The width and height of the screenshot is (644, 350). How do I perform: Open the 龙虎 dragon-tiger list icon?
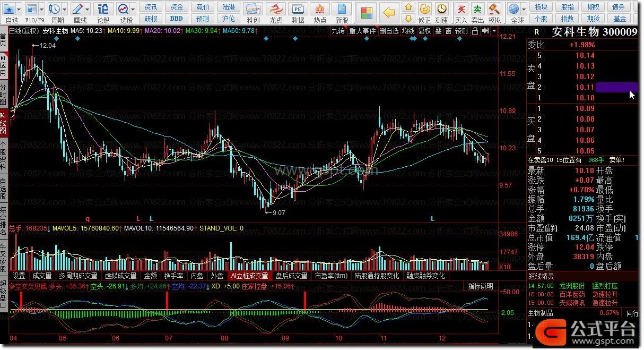pyautogui.click(x=276, y=9)
